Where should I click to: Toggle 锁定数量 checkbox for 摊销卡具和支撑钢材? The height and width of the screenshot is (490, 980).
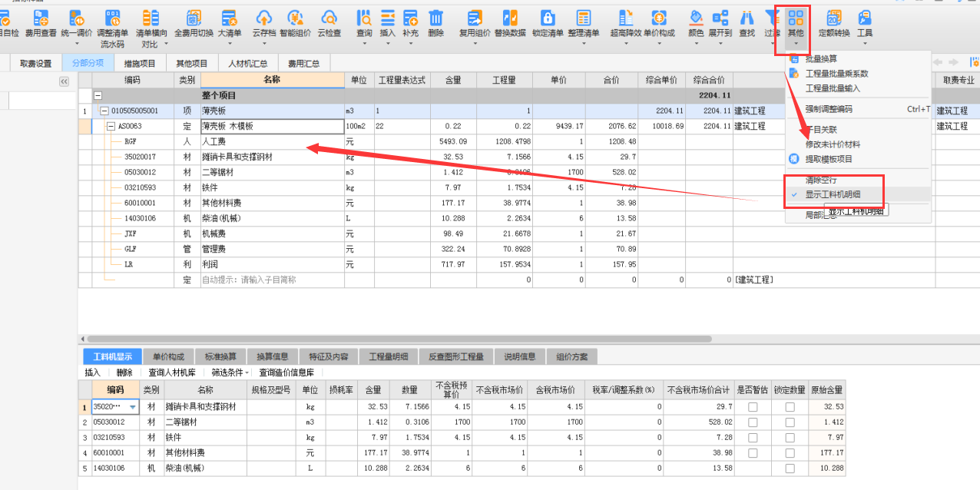tap(790, 407)
